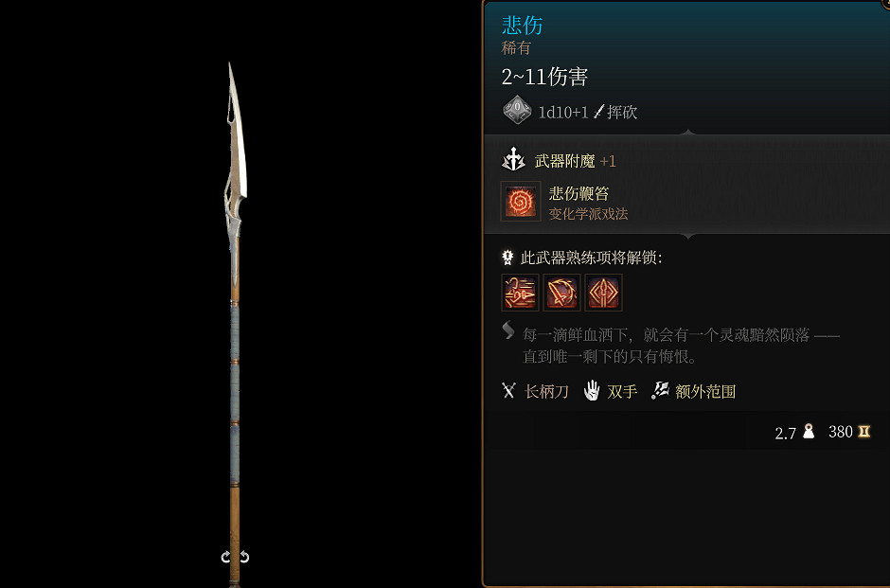
Task: Click the 悲伤鞭笞 spiral spell icon
Action: point(521,202)
